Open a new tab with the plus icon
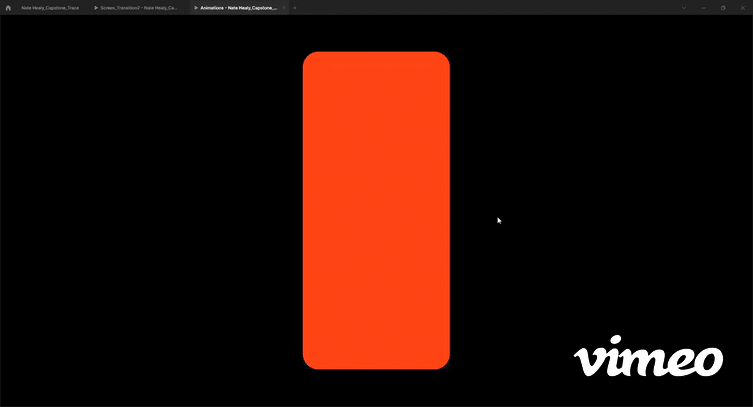 (x=295, y=8)
